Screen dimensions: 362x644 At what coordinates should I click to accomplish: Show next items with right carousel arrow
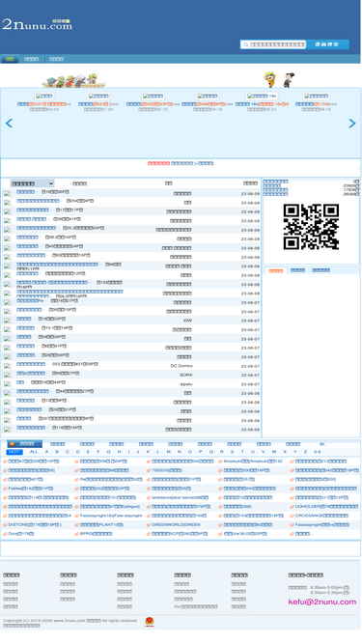(351, 123)
